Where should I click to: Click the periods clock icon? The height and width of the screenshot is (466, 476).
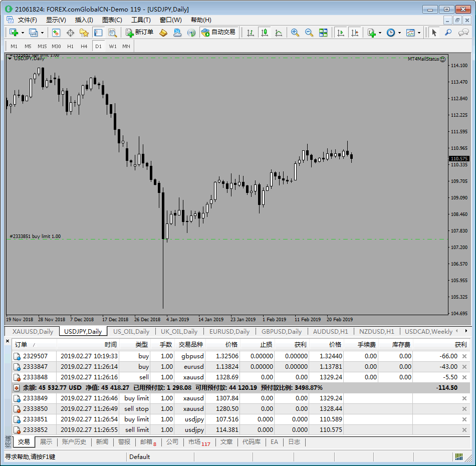pos(391,33)
